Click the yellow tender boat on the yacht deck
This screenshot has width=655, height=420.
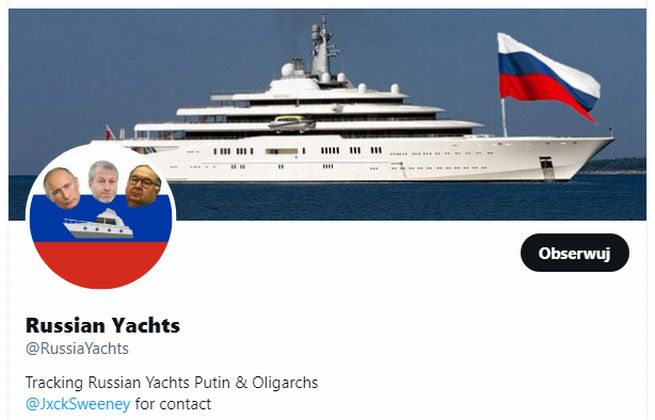pyautogui.click(x=292, y=123)
